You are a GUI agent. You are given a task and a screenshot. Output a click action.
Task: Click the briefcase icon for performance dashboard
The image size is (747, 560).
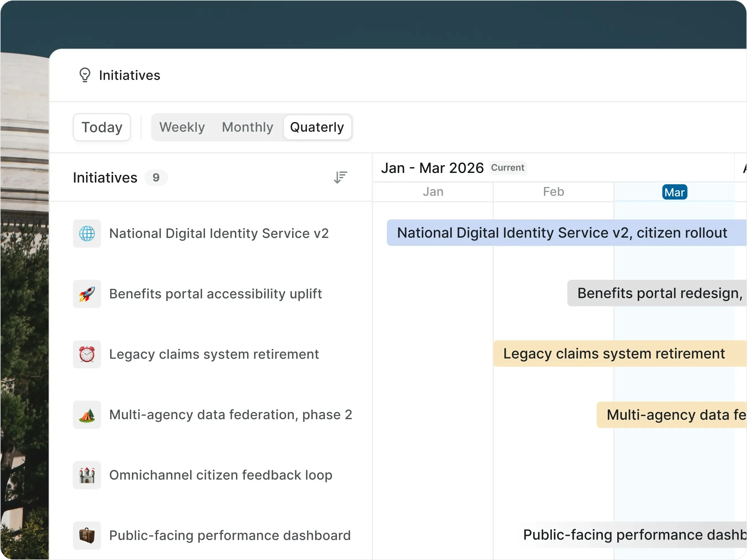point(87,536)
